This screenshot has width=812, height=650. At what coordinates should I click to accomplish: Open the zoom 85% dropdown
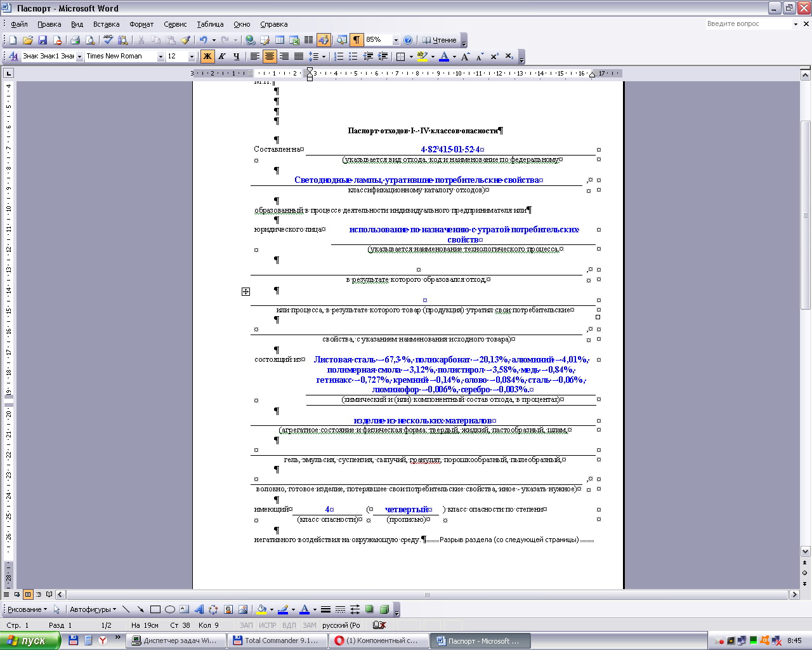coord(396,40)
